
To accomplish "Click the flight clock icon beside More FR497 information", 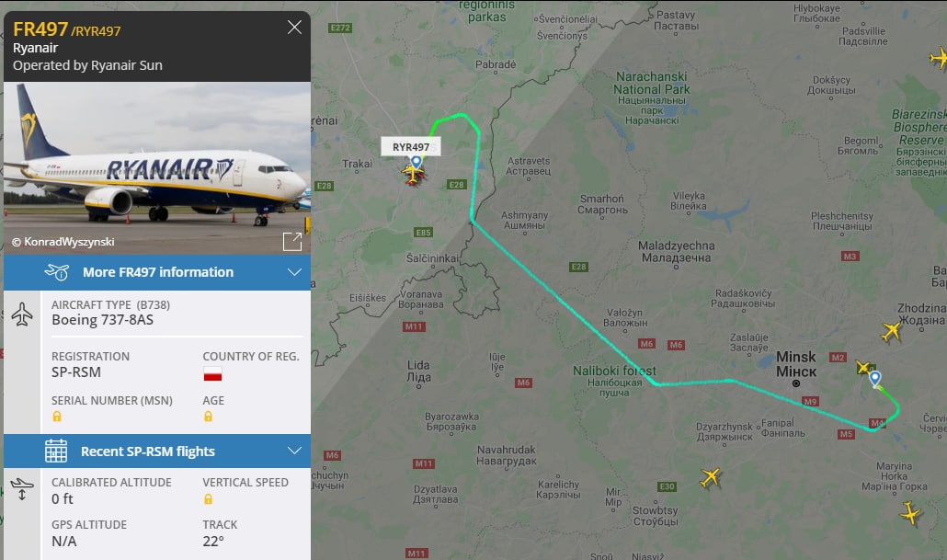I will click(57, 272).
